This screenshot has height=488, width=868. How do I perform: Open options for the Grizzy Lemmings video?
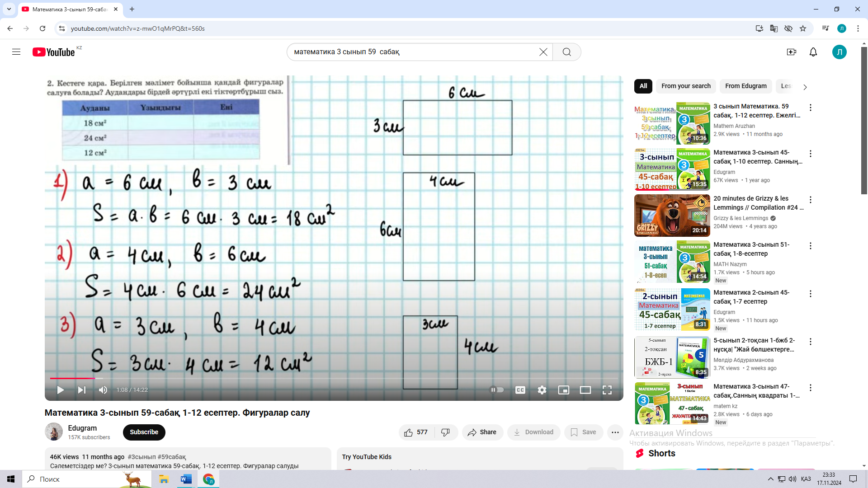[x=810, y=200]
